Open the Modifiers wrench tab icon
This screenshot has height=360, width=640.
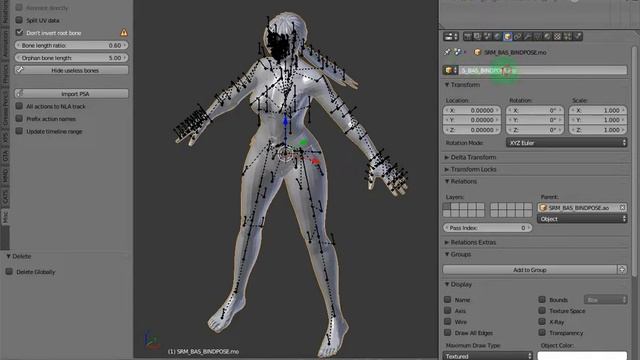(527, 37)
